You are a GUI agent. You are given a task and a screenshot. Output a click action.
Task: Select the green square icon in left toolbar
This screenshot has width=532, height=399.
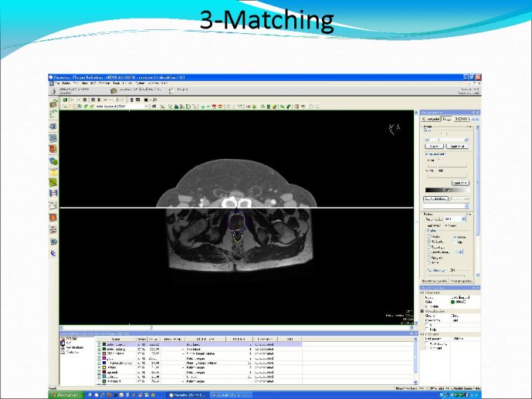(x=53, y=183)
